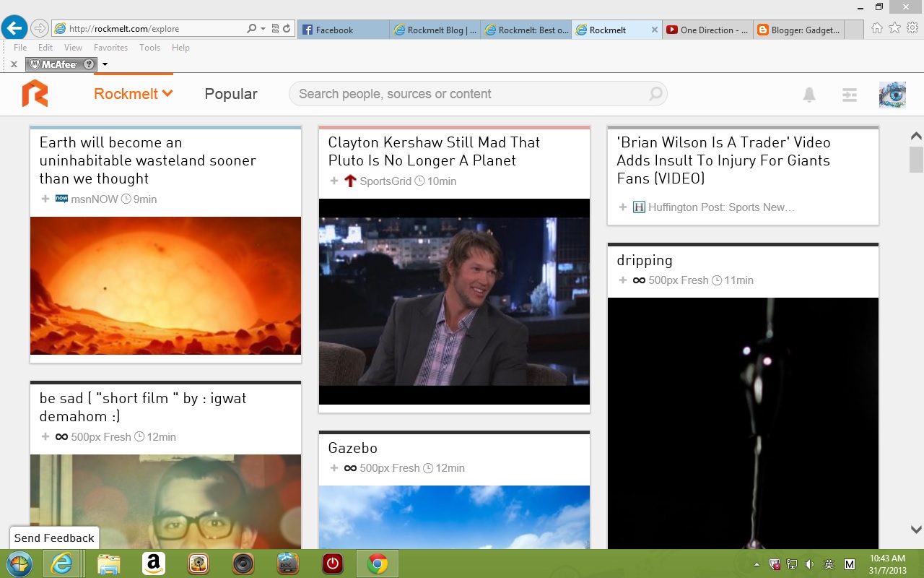Open the Earth uninhabitable wasteland headline

pos(148,160)
